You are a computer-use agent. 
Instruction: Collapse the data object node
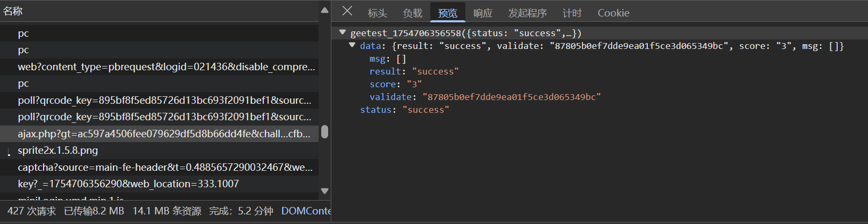click(352, 46)
